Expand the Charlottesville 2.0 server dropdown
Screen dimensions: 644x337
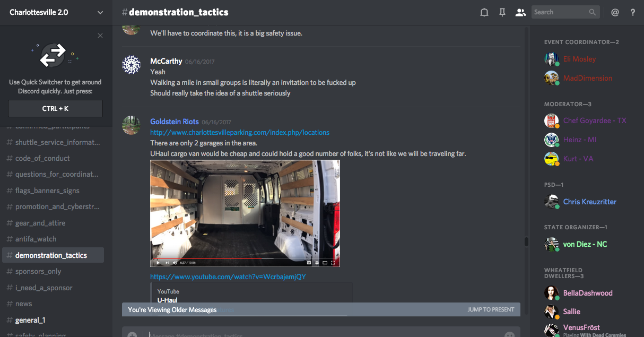[x=100, y=12]
